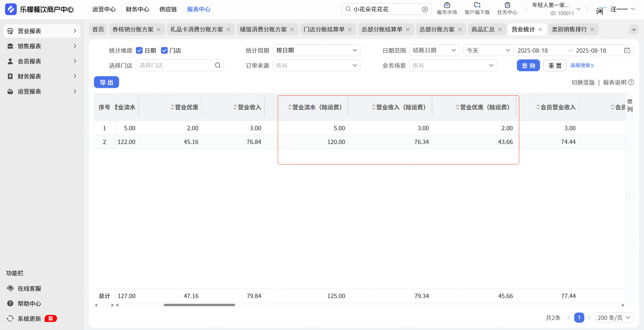Click page 1 pagination button
The image size is (644, 330).
(x=579, y=318)
